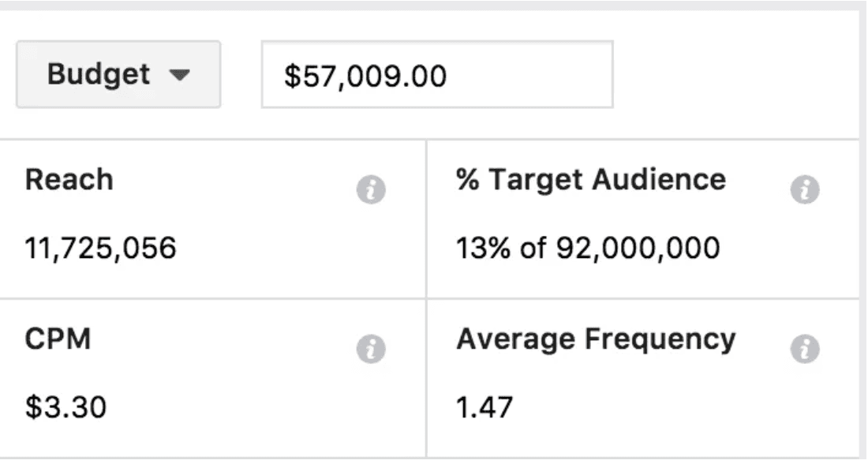Select the $3.30 CPM value
868x464 pixels.
point(65,407)
